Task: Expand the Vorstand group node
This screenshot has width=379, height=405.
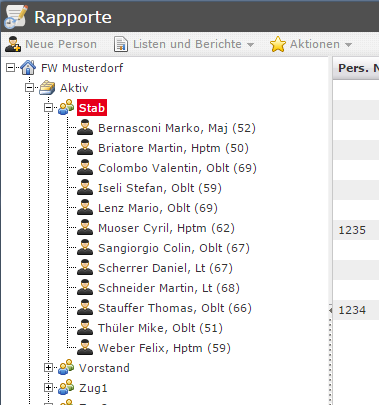Action: 49,368
